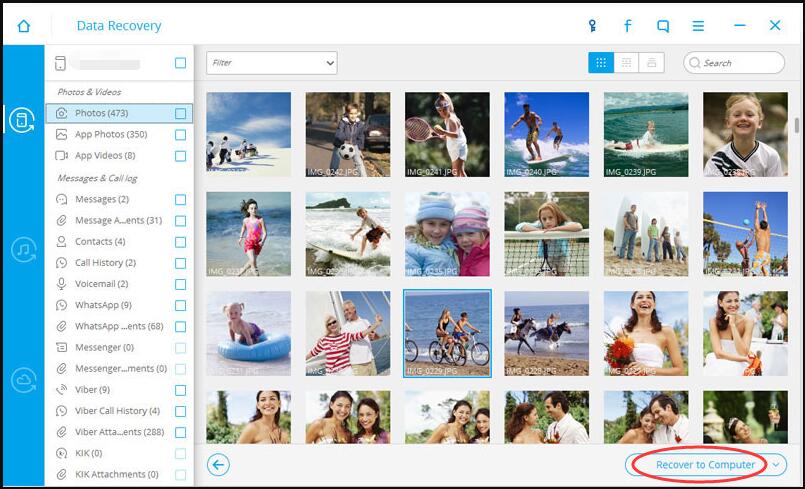This screenshot has height=489, width=805.
Task: Open the hamburger menu icon
Action: (x=698, y=26)
